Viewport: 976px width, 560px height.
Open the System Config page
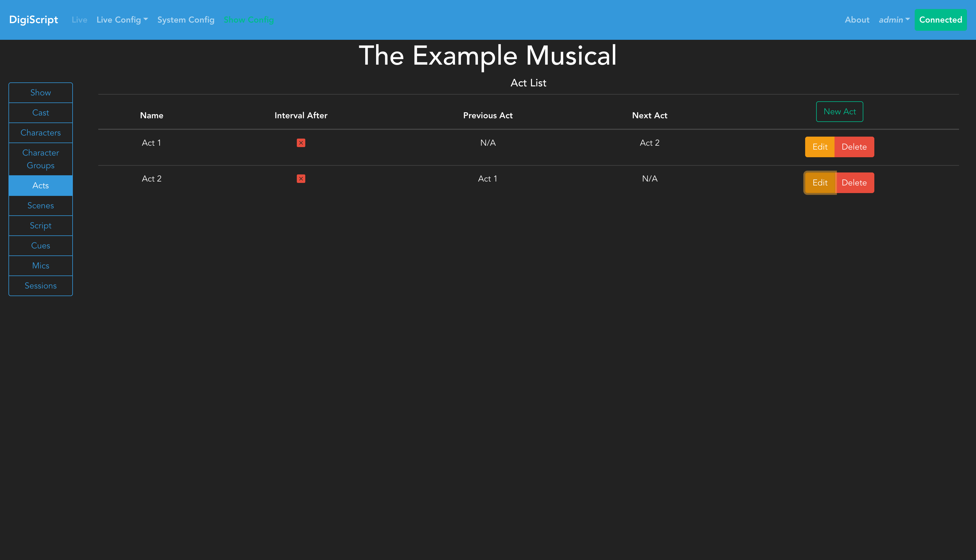click(186, 19)
